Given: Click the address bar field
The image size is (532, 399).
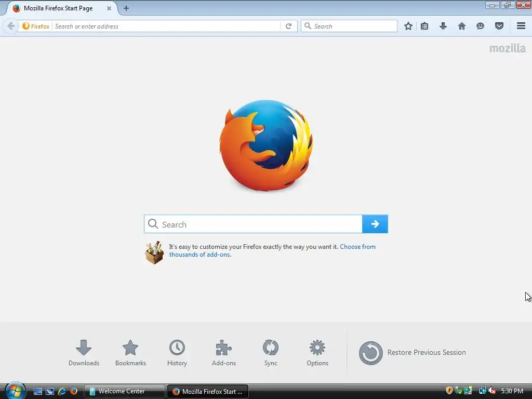Looking at the screenshot, I should click(166, 26).
